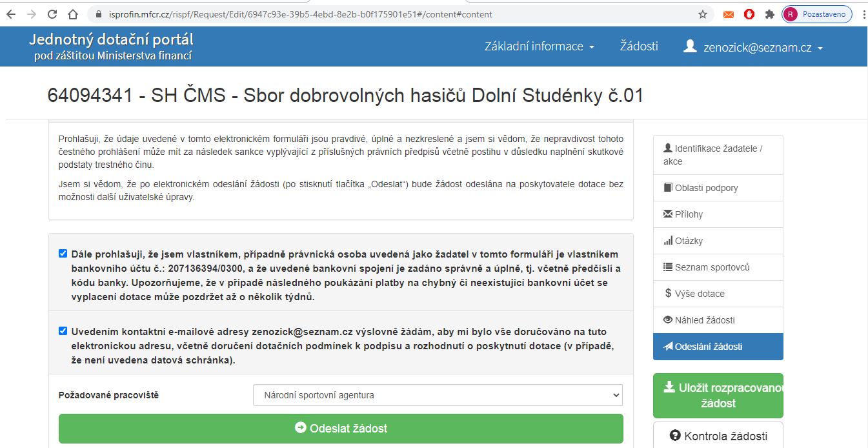868x448 pixels.
Task: Click the red Opera-style extension icon
Action: (749, 14)
